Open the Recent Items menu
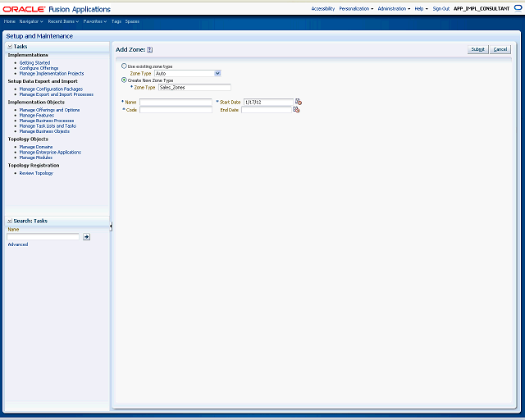525x420 pixels. 63,21
